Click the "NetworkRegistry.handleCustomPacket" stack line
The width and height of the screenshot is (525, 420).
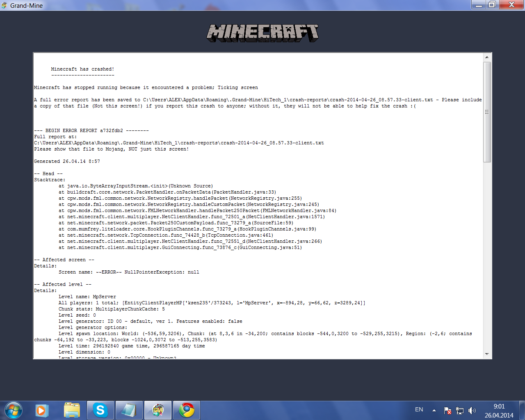189,204
